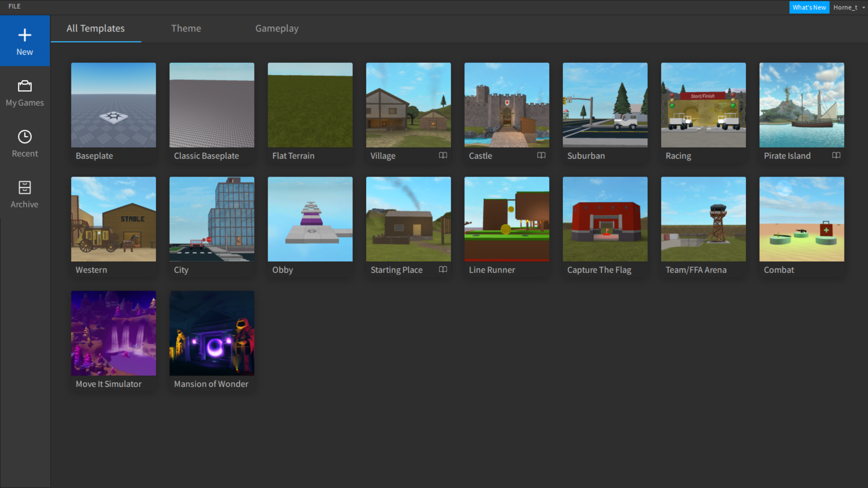Screen dimensions: 868x488
Task: Select the City template thumbnail
Action: click(x=212, y=219)
